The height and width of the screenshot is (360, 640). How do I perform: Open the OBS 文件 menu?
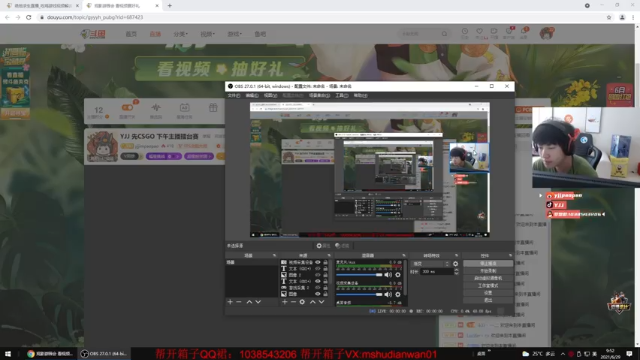(234, 96)
